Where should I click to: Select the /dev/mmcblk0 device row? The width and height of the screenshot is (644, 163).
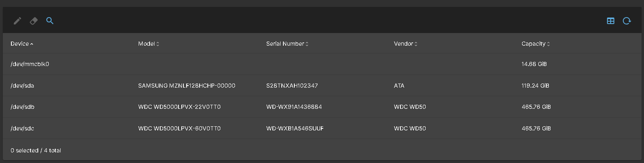point(30,64)
